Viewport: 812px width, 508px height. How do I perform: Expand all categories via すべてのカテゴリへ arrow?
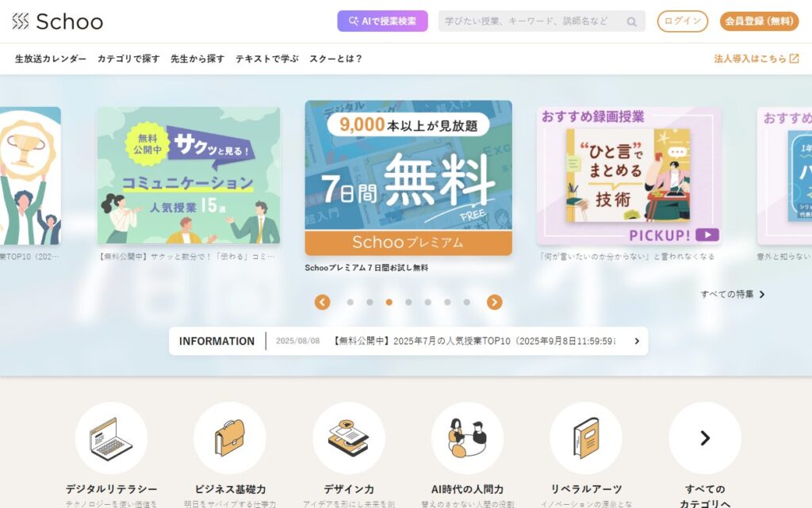[x=705, y=438]
